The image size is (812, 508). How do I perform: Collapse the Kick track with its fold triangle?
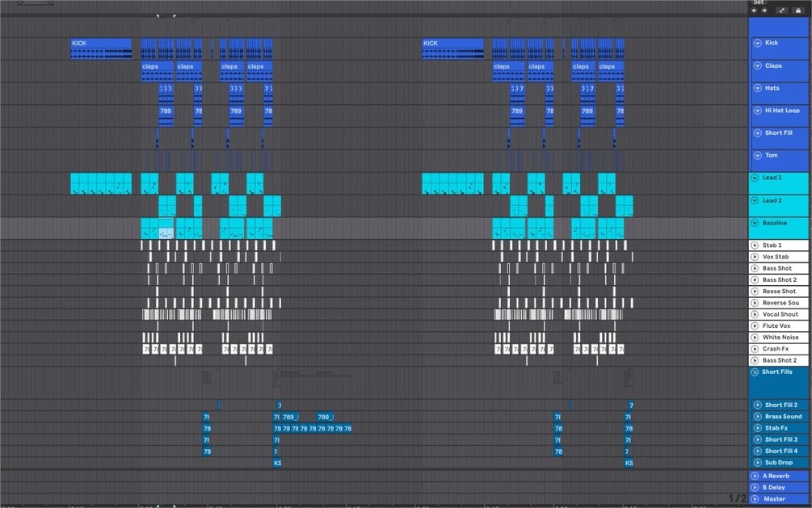758,43
